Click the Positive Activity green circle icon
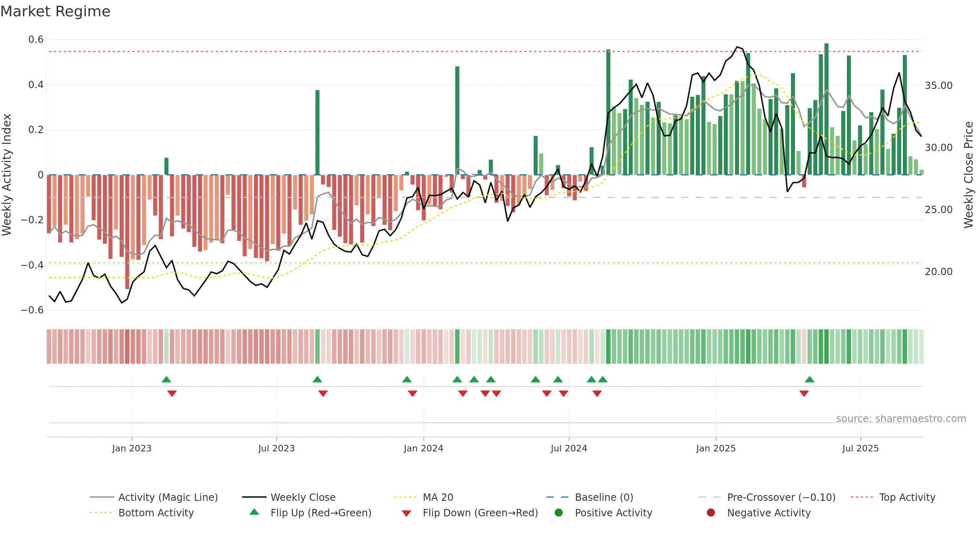The width and height of the screenshot is (980, 551). tap(559, 512)
